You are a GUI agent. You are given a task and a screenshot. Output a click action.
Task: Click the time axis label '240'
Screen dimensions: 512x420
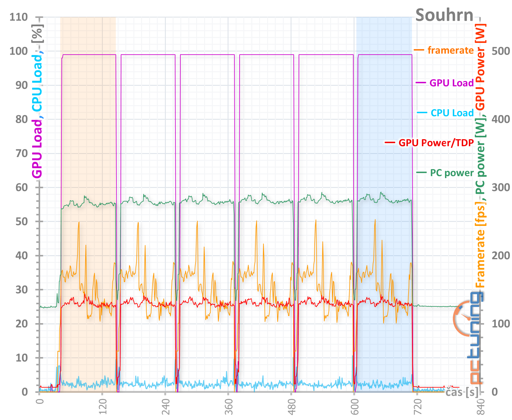(166, 407)
